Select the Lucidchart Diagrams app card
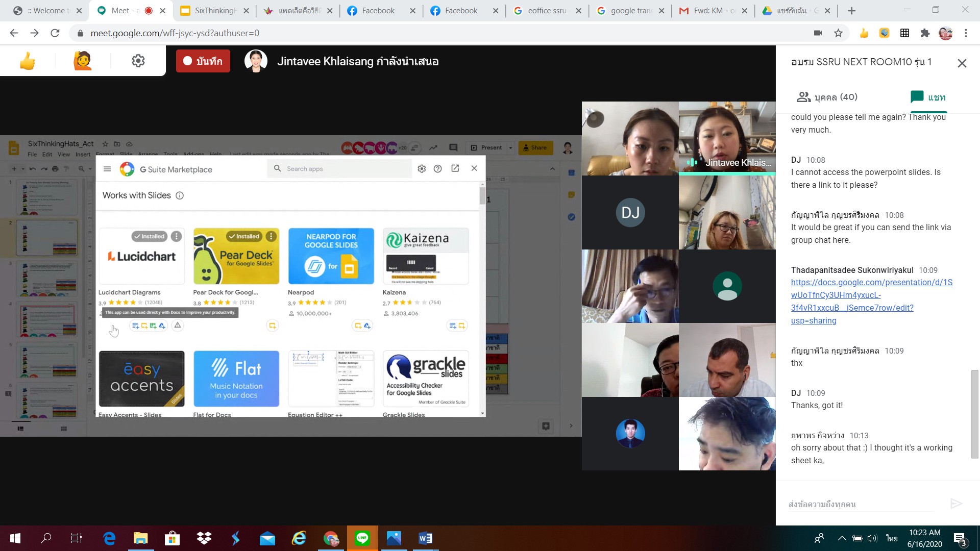The width and height of the screenshot is (980, 551). pos(141,256)
